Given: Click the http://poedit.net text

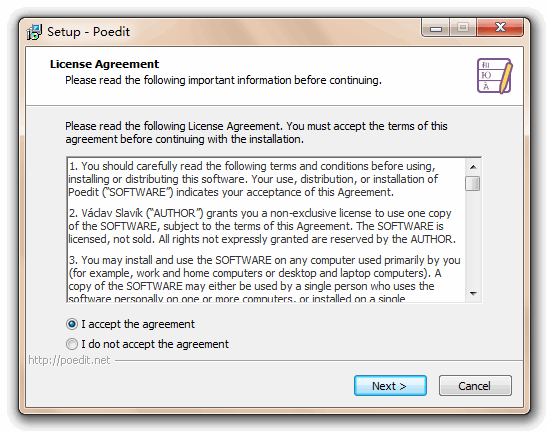Looking at the screenshot, I should click(69, 360).
